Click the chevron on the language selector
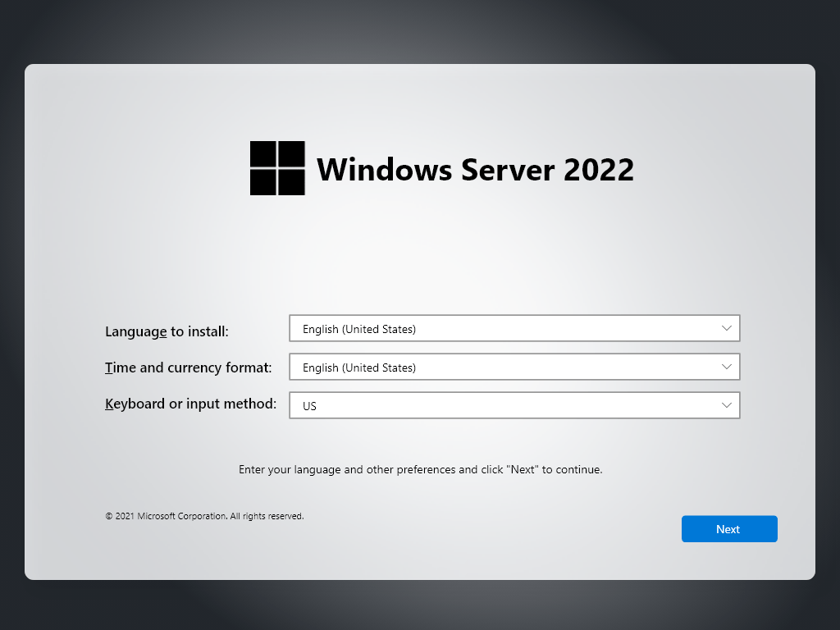 (726, 328)
